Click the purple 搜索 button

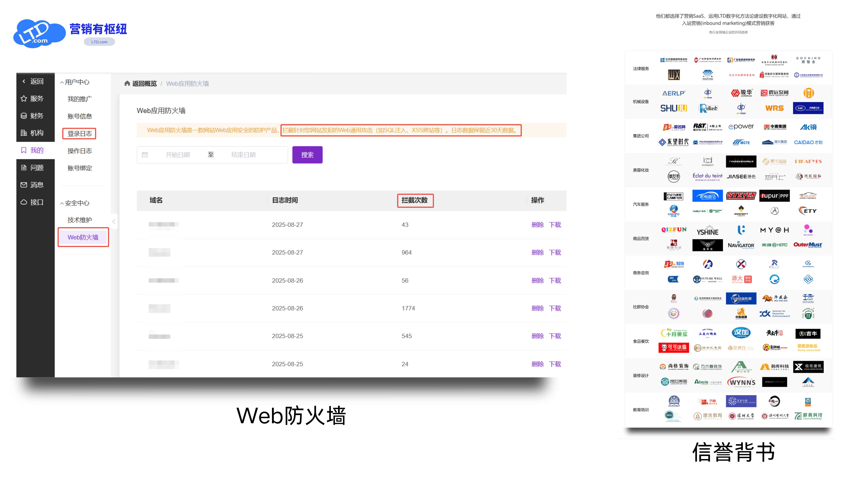coord(307,155)
